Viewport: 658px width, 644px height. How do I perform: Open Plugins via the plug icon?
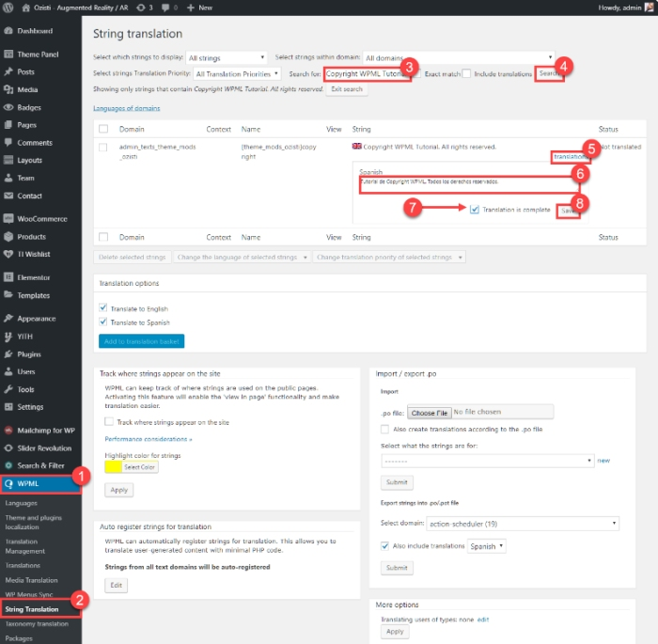[8, 353]
